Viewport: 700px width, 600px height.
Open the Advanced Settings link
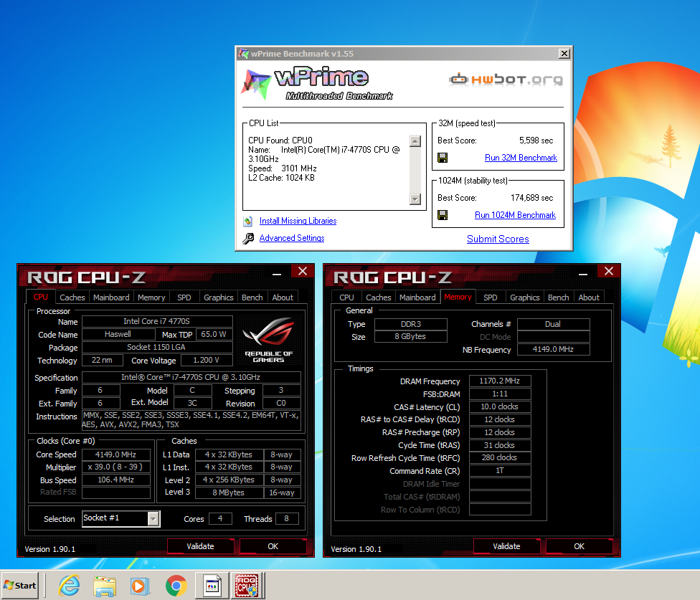pyautogui.click(x=292, y=238)
